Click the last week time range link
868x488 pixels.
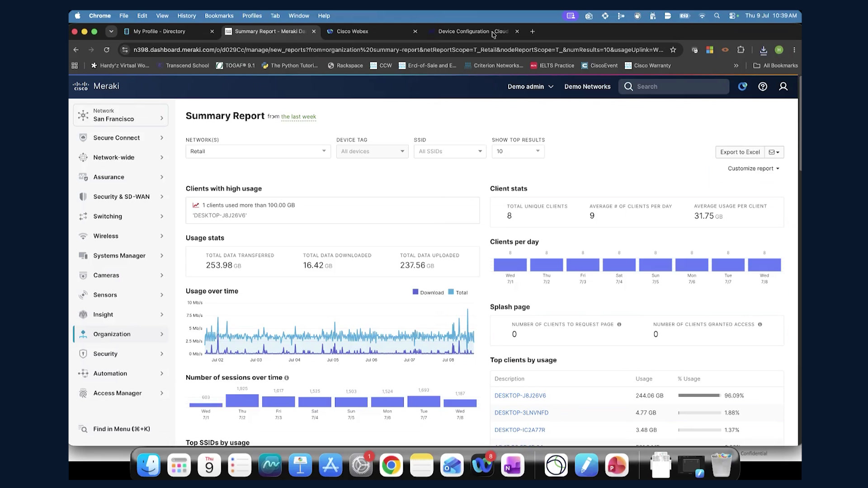(298, 117)
